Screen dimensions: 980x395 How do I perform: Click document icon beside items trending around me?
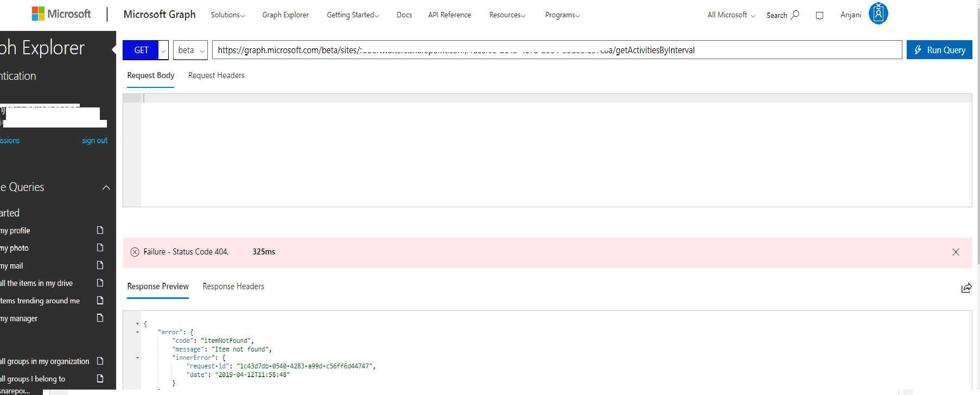100,300
